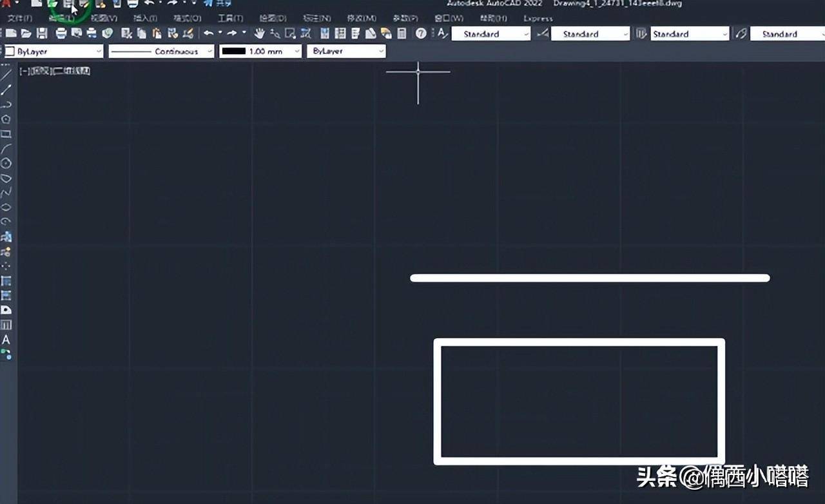
Task: Click the Add Selected icon
Action: 6,354
